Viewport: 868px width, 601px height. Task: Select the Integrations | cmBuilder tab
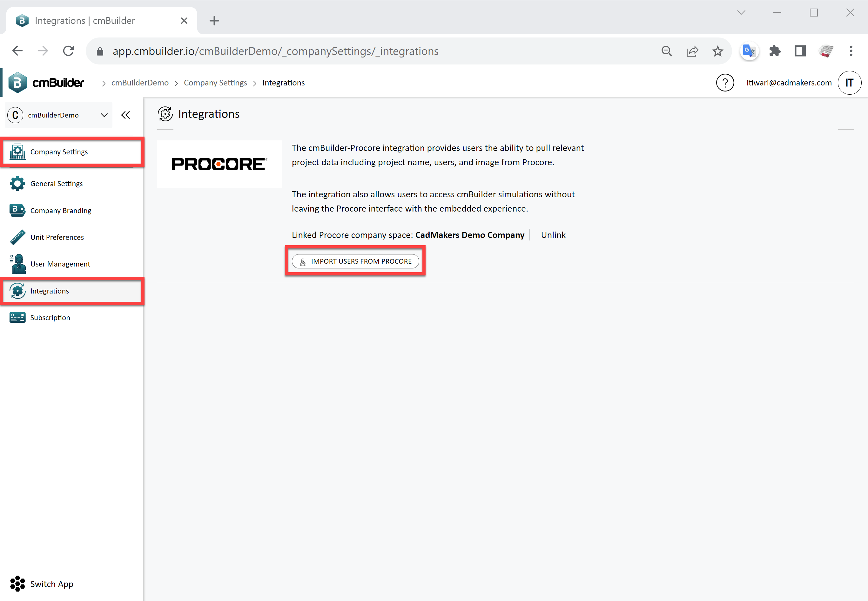(102, 21)
